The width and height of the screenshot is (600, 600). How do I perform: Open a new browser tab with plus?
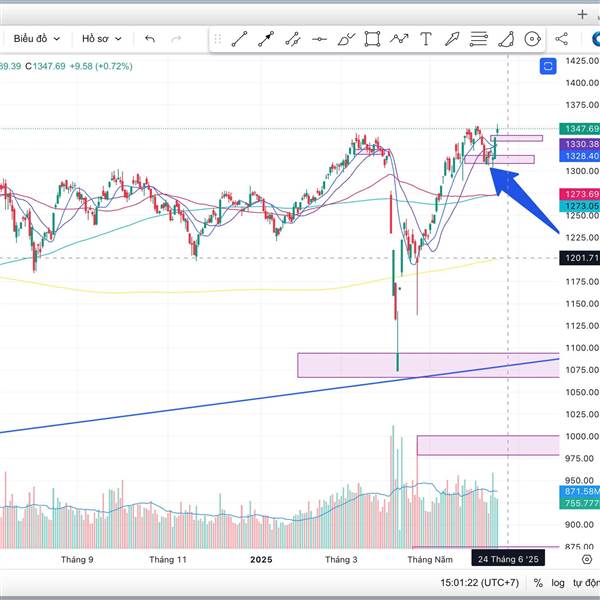582,15
